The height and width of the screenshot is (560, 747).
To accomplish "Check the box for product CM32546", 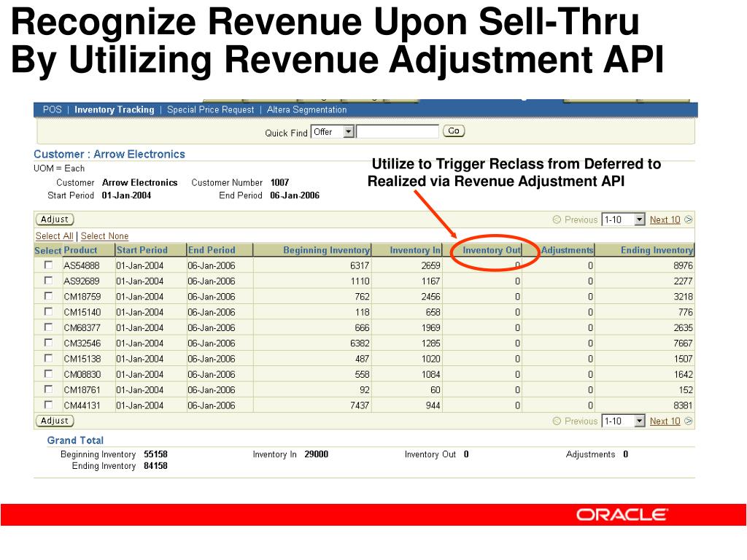I will point(48,343).
